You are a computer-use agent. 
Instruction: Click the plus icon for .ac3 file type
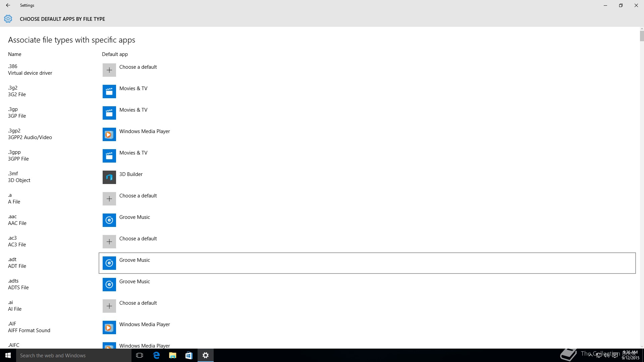click(109, 242)
